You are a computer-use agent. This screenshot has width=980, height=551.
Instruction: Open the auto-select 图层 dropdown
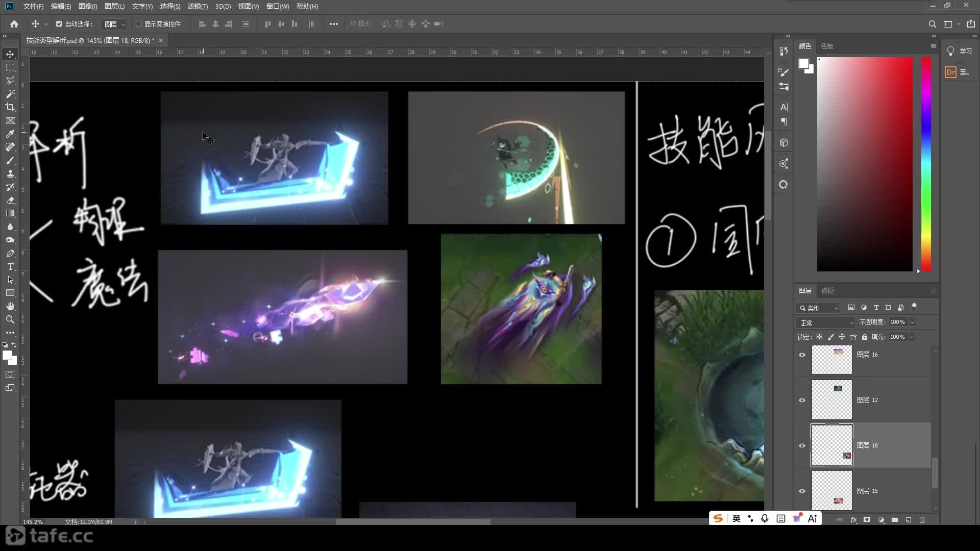pos(113,24)
